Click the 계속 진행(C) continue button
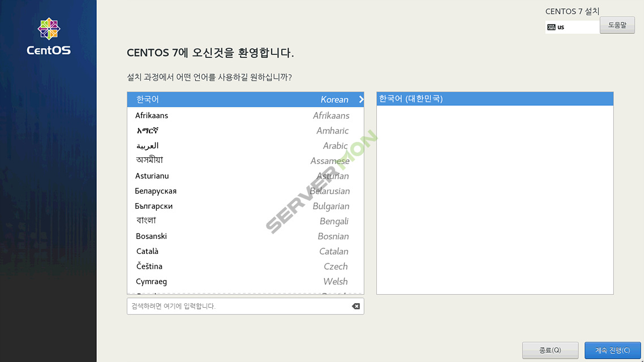 [612, 350]
